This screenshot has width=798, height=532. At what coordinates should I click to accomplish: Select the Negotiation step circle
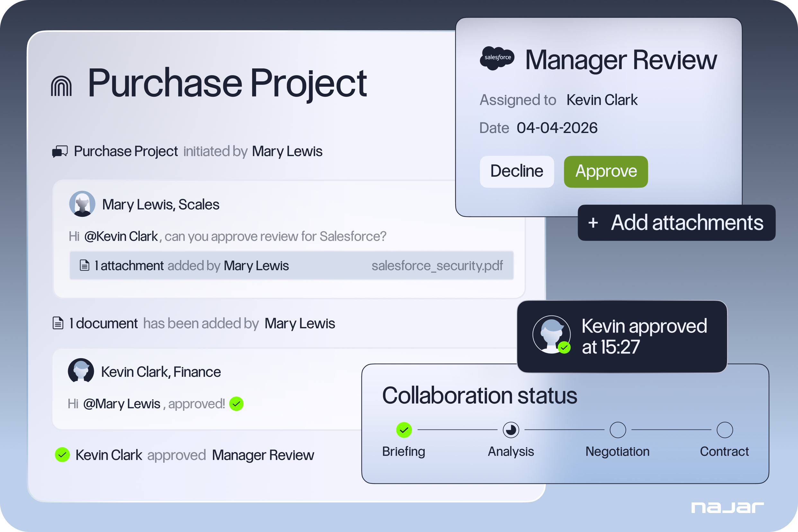[x=617, y=430]
